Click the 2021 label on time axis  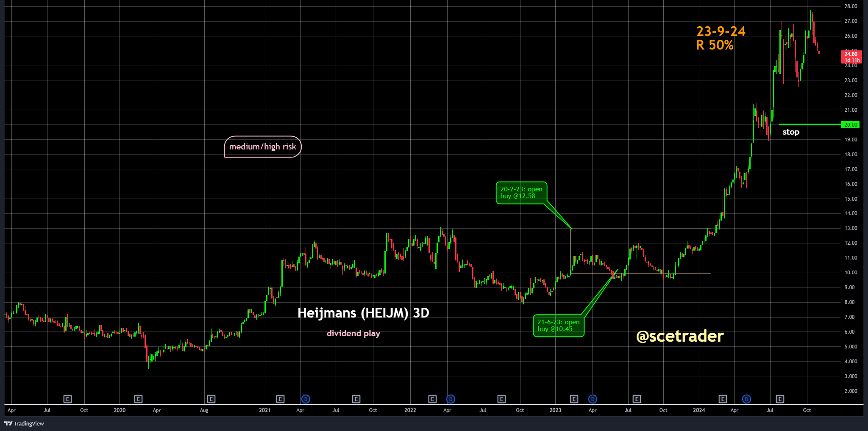pyautogui.click(x=264, y=410)
